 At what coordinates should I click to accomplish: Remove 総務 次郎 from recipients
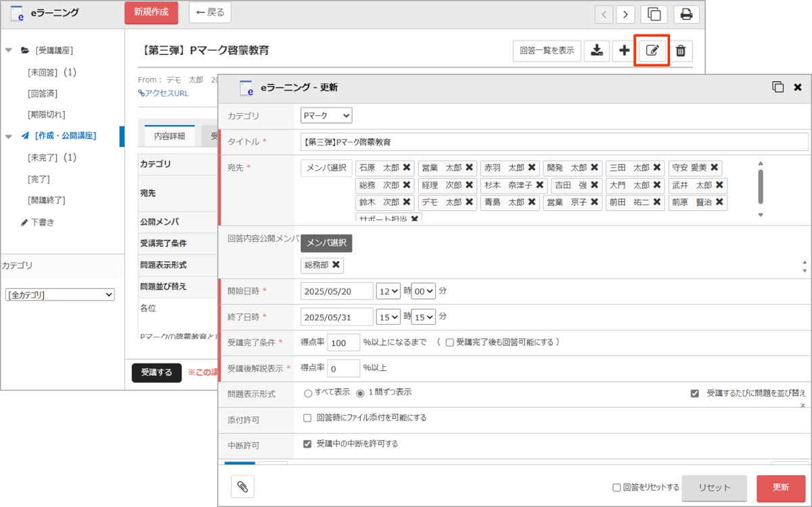pos(406,185)
